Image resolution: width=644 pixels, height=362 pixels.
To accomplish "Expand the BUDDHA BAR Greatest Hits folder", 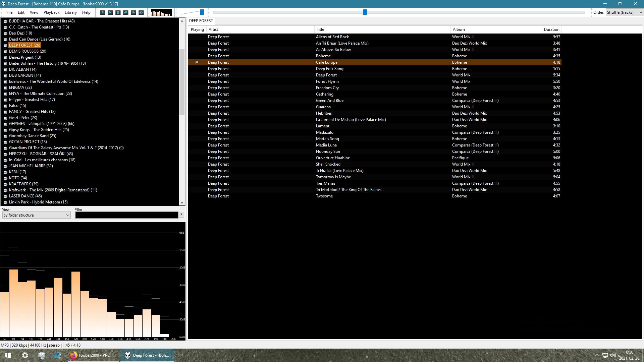I will 5,21.
